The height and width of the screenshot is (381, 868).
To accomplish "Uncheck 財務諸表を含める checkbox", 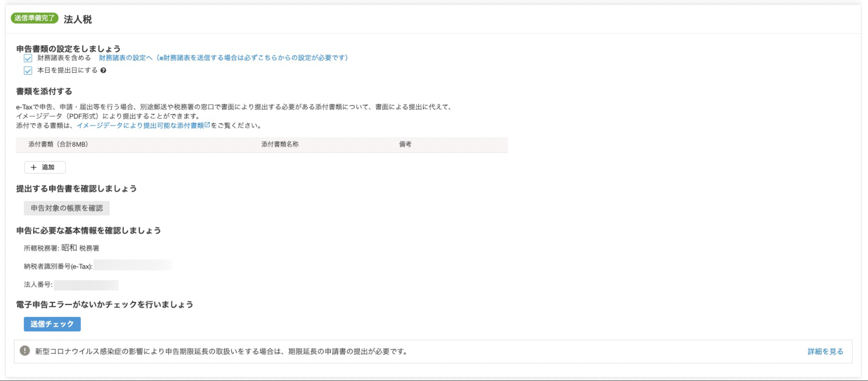I will 28,58.
